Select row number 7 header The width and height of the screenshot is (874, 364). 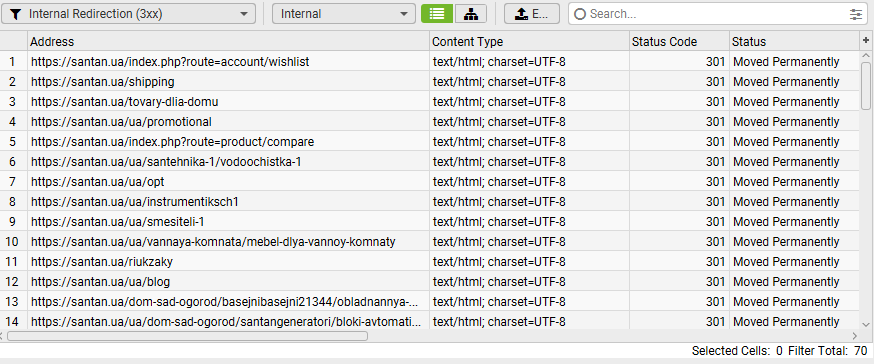(13, 182)
